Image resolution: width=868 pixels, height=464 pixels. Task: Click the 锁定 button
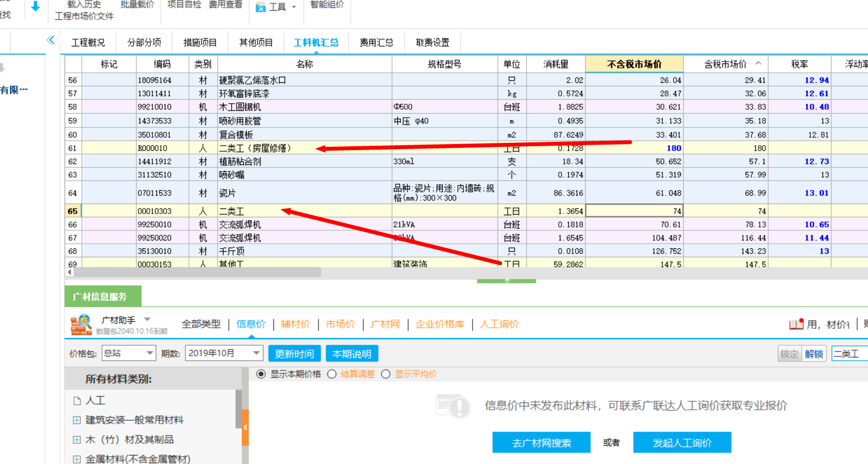(790, 354)
